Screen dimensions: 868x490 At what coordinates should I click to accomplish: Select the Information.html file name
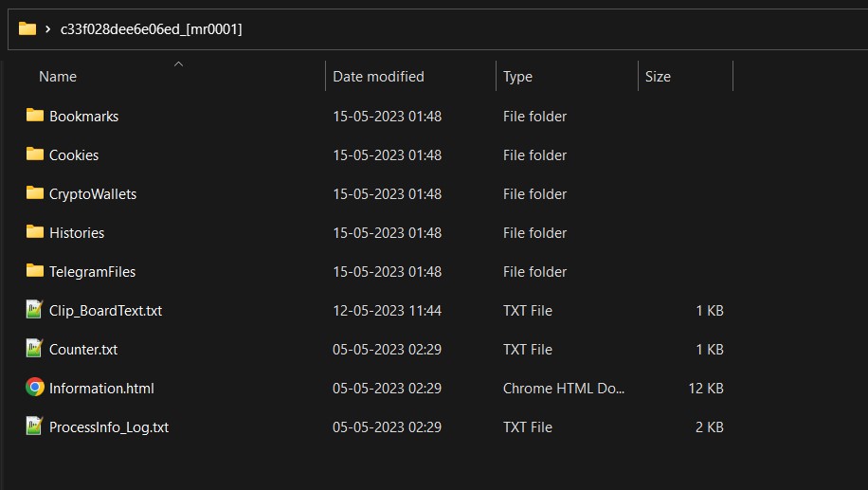[x=101, y=388]
